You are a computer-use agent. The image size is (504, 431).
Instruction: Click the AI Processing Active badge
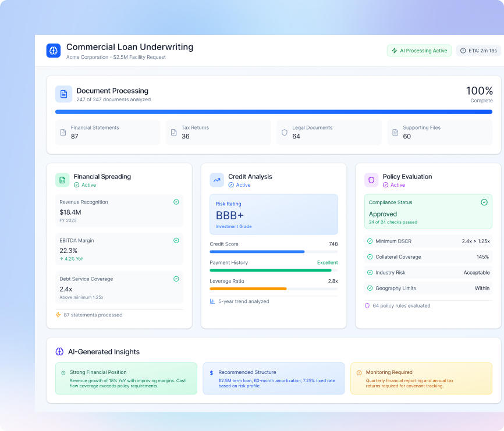click(x=419, y=51)
